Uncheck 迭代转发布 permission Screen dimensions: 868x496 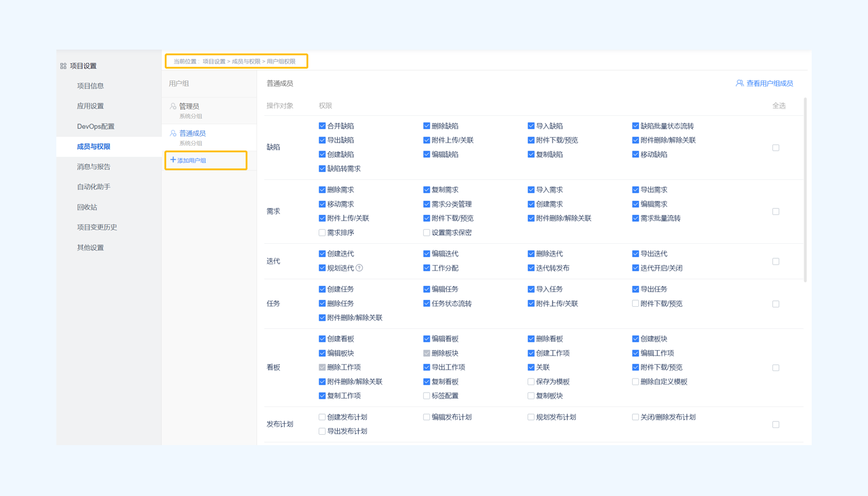click(x=531, y=268)
